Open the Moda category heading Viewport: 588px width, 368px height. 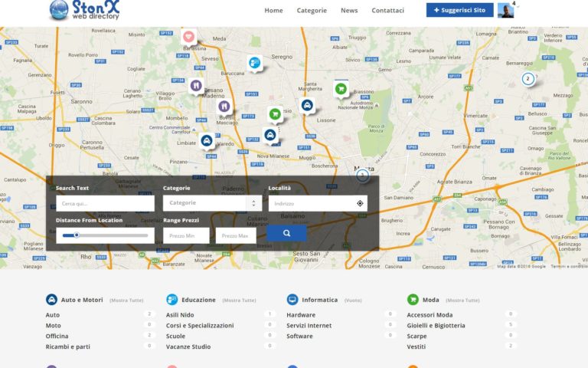[431, 300]
